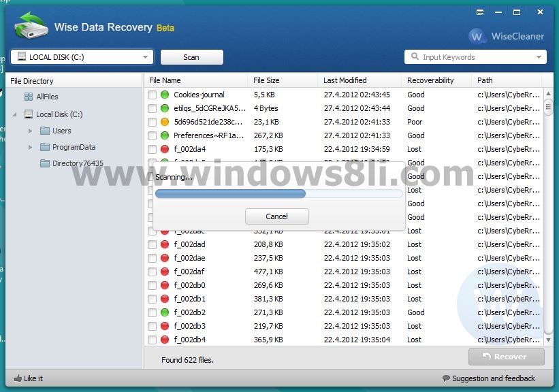The image size is (559, 392).
Task: Expand the Users folder node
Action: (x=31, y=131)
